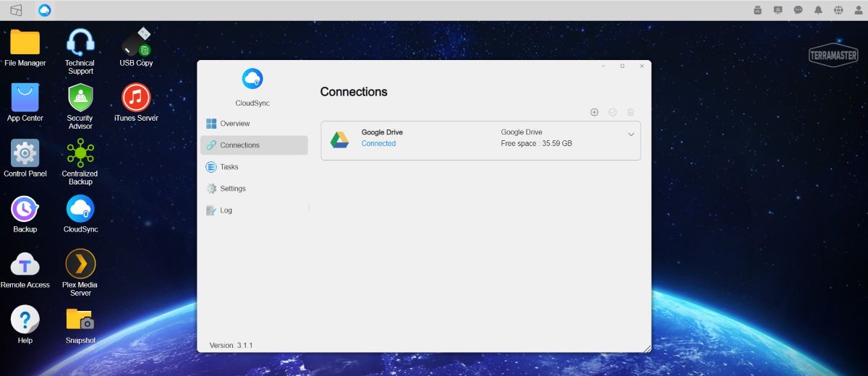Click the globe language icon

pyautogui.click(x=838, y=10)
